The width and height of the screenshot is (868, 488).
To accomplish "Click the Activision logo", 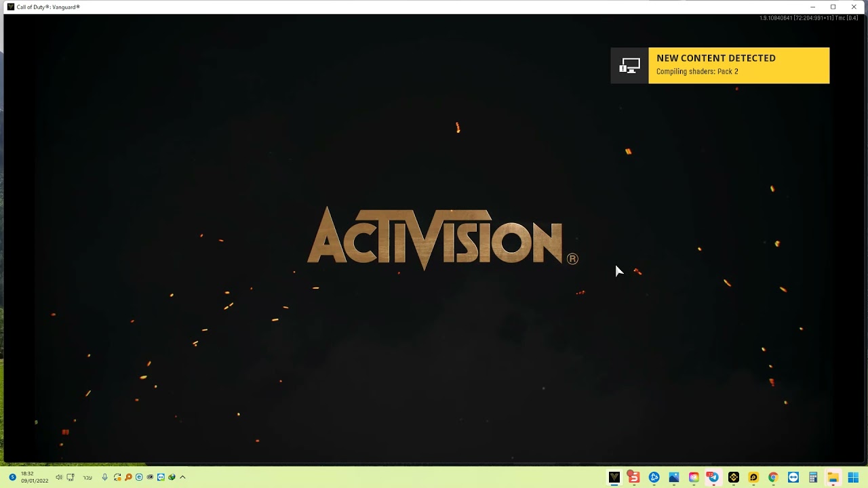I will pos(442,238).
